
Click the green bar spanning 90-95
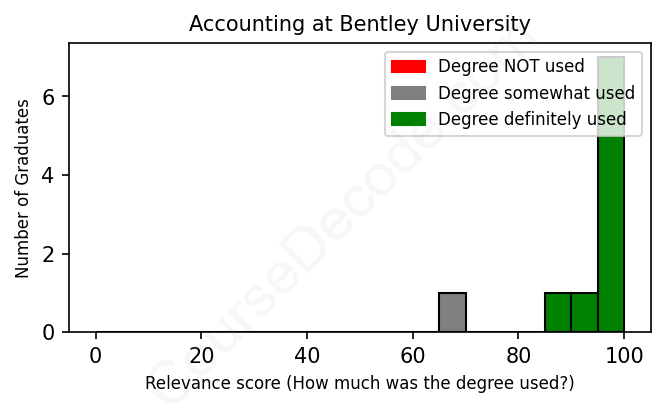584,312
